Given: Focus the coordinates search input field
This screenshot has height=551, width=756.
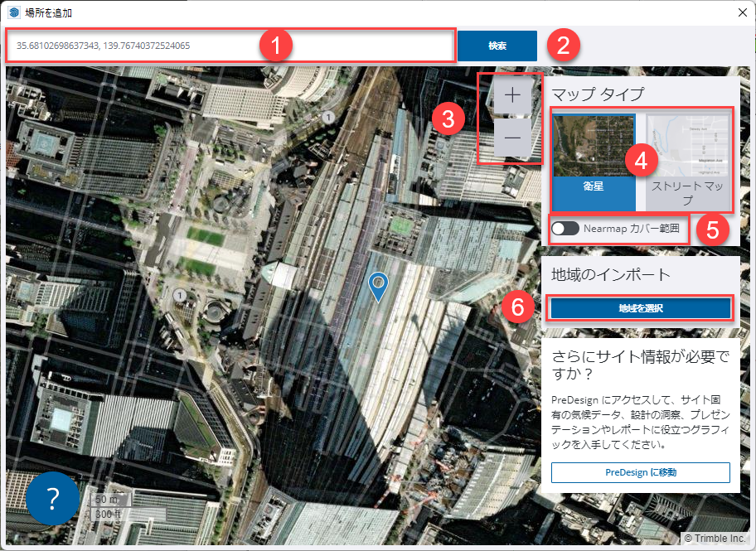Looking at the screenshot, I should 231,46.
